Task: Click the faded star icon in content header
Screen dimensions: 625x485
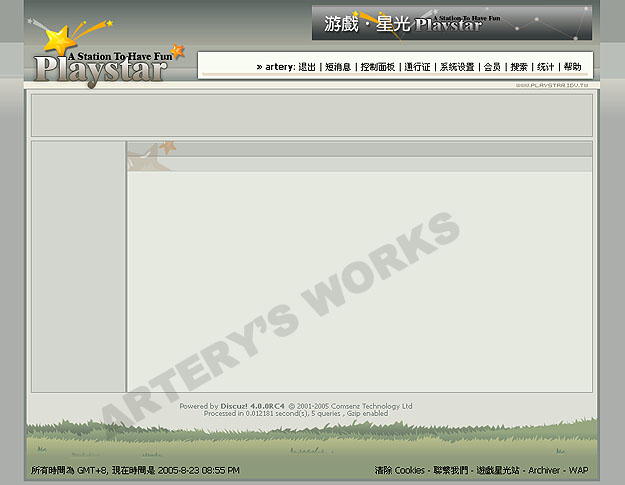Action: pos(150,154)
